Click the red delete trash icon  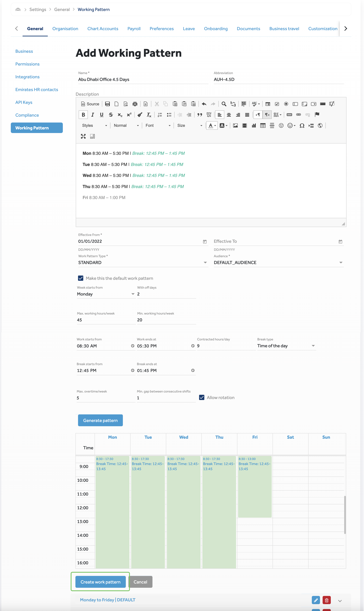[x=326, y=600]
